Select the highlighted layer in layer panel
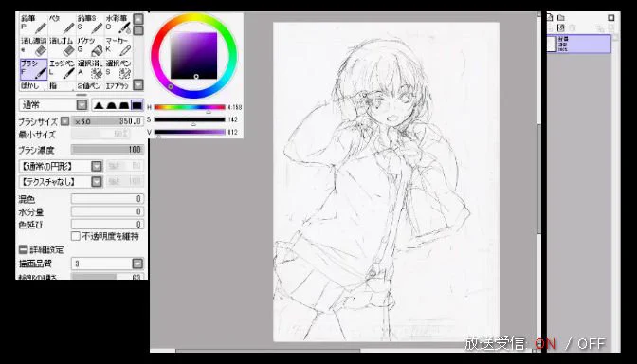The width and height of the screenshot is (637, 364). coord(579,44)
